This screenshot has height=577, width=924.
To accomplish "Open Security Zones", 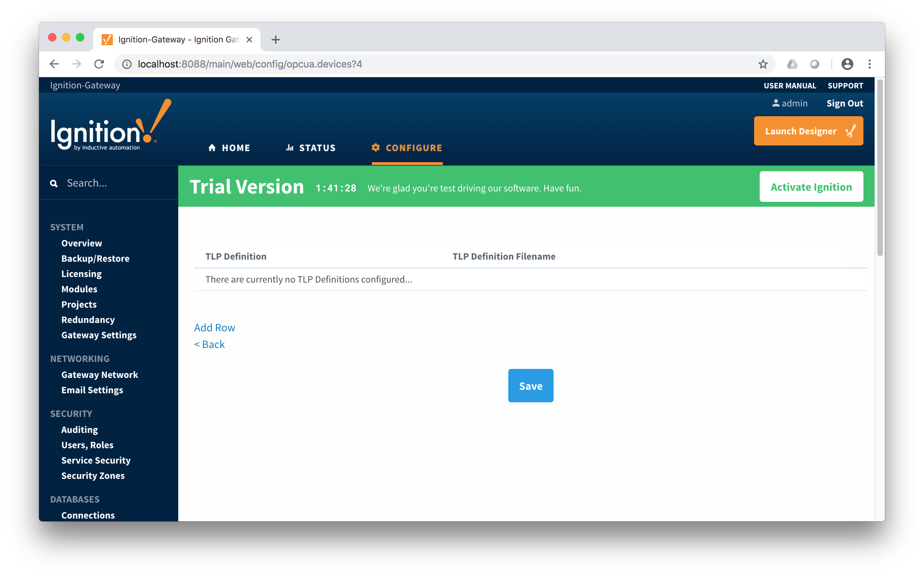I will [x=93, y=475].
